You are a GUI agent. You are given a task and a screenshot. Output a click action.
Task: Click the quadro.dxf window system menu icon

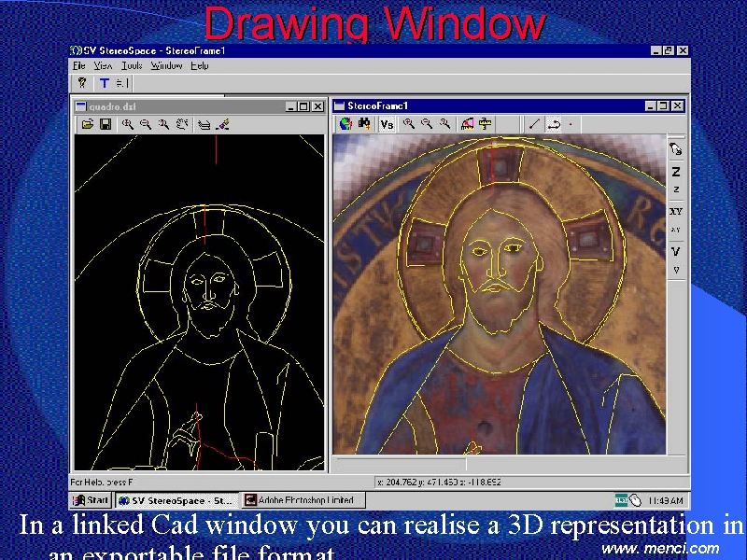(x=81, y=106)
